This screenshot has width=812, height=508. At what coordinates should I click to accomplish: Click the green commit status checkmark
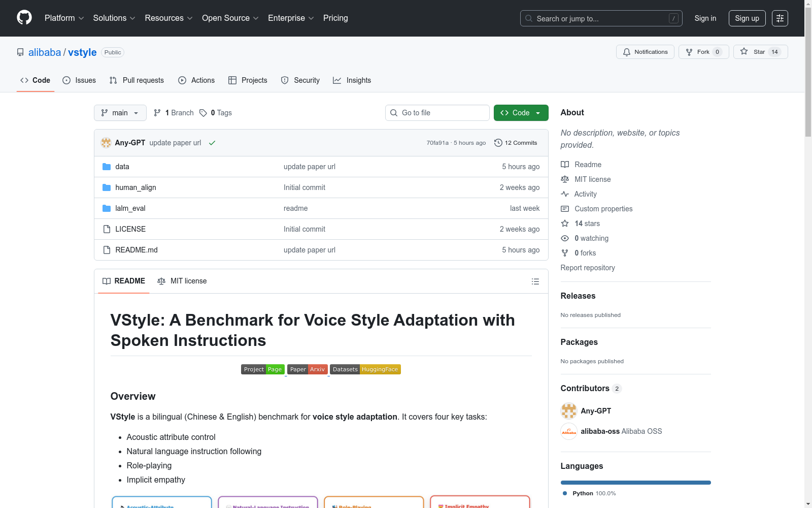[212, 143]
